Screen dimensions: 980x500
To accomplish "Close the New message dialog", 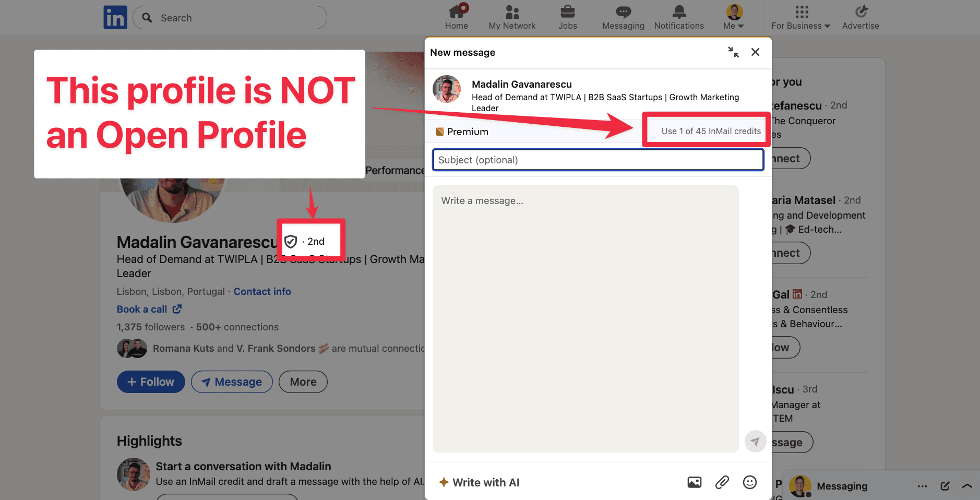I will [755, 52].
